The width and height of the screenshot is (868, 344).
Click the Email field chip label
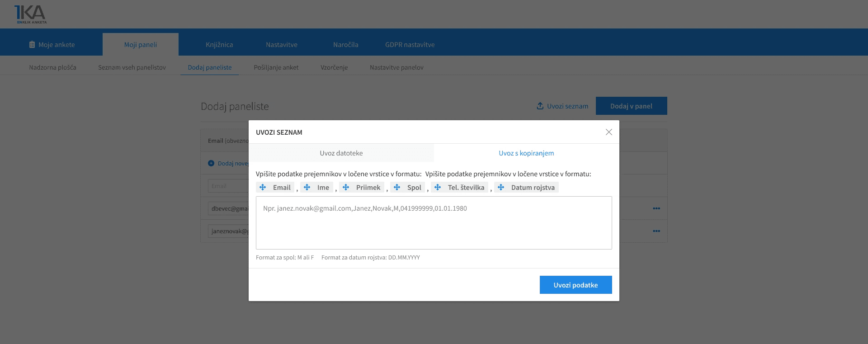[282, 187]
